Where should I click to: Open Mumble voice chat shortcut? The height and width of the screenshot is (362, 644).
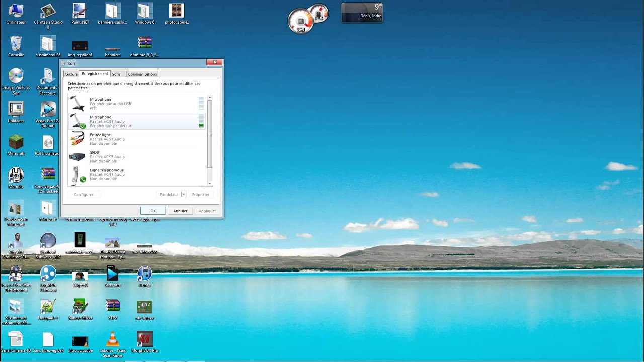16,177
